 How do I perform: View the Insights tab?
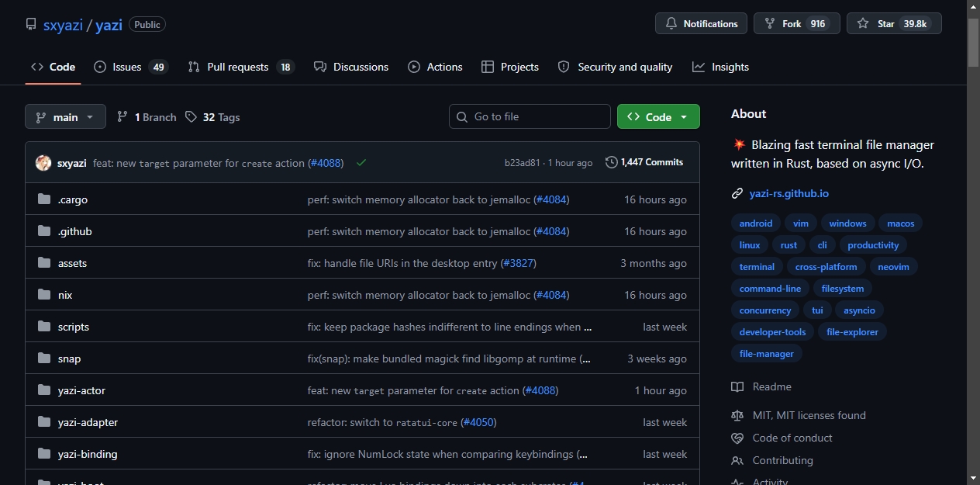(x=721, y=67)
